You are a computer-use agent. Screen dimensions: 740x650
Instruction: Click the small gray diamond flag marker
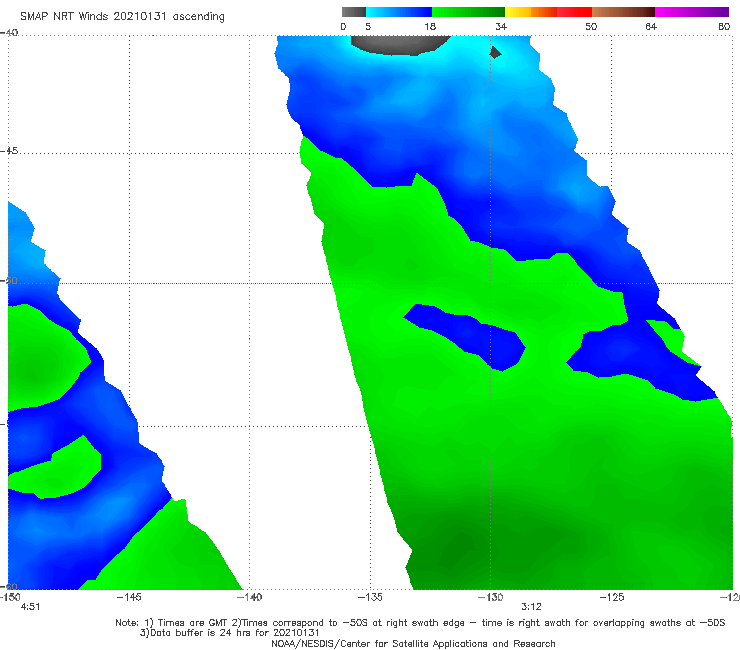(x=495, y=52)
